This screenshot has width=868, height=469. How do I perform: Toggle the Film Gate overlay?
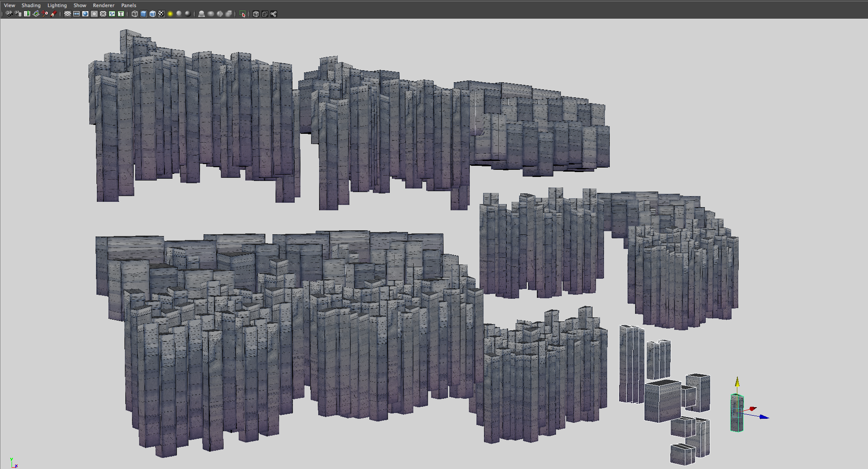(76, 14)
